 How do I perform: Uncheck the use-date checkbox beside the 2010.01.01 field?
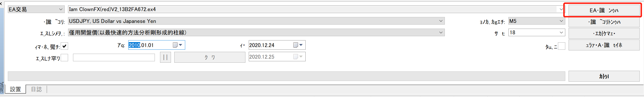coord(64,46)
